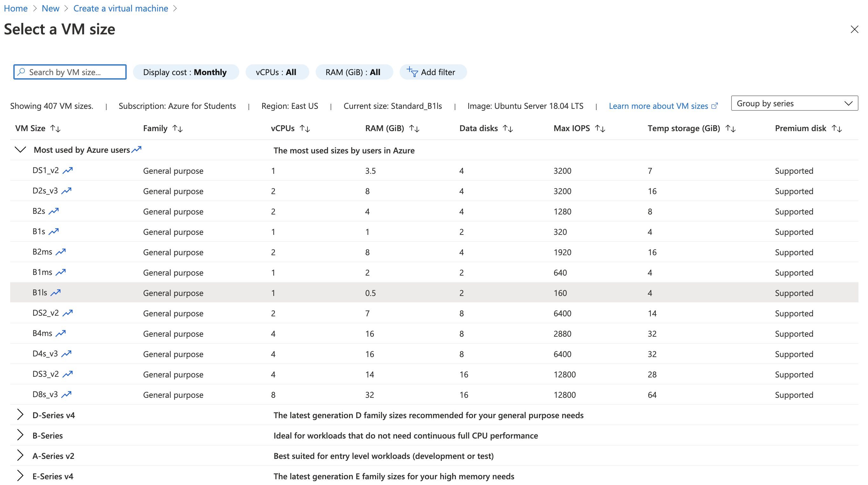The width and height of the screenshot is (868, 485).
Task: Sort by Premium disk column arrows
Action: [837, 129]
